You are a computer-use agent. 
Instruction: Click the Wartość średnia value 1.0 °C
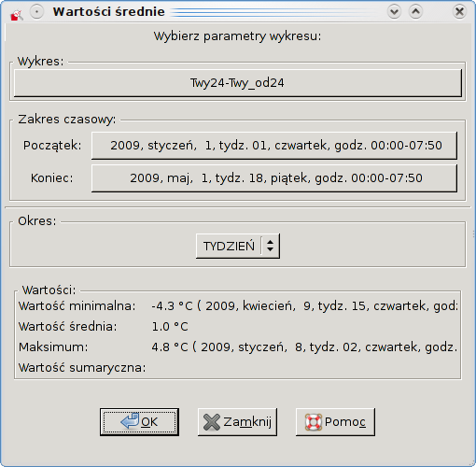coord(170,327)
